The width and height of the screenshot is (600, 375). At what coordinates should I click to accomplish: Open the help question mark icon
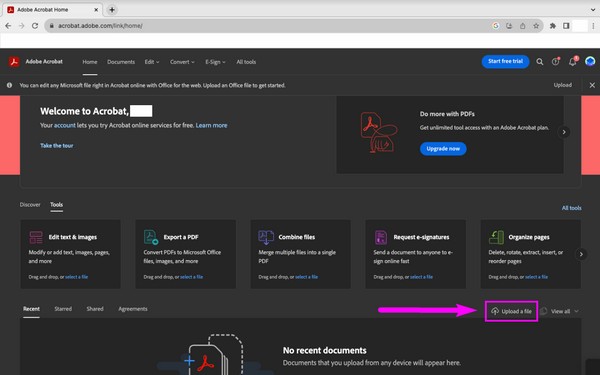pyautogui.click(x=556, y=62)
